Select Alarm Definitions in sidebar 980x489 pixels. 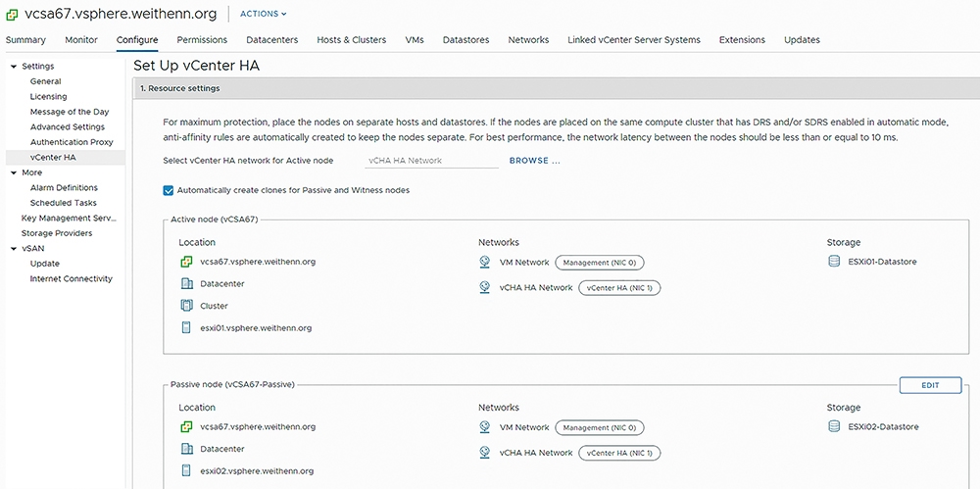pyautogui.click(x=65, y=187)
